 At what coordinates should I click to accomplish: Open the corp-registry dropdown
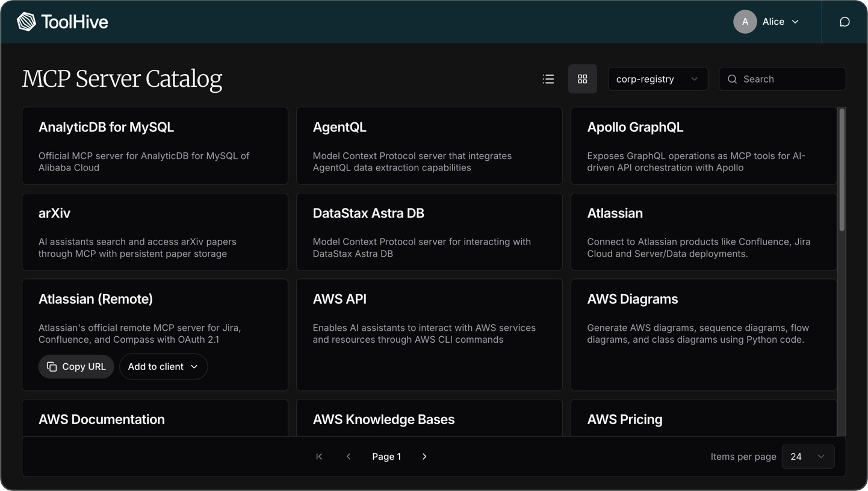tap(658, 79)
